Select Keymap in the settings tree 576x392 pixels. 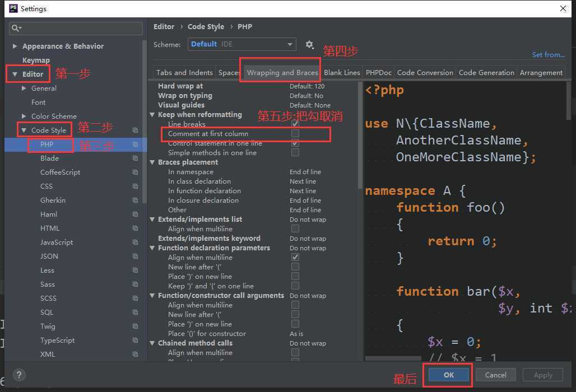point(36,60)
